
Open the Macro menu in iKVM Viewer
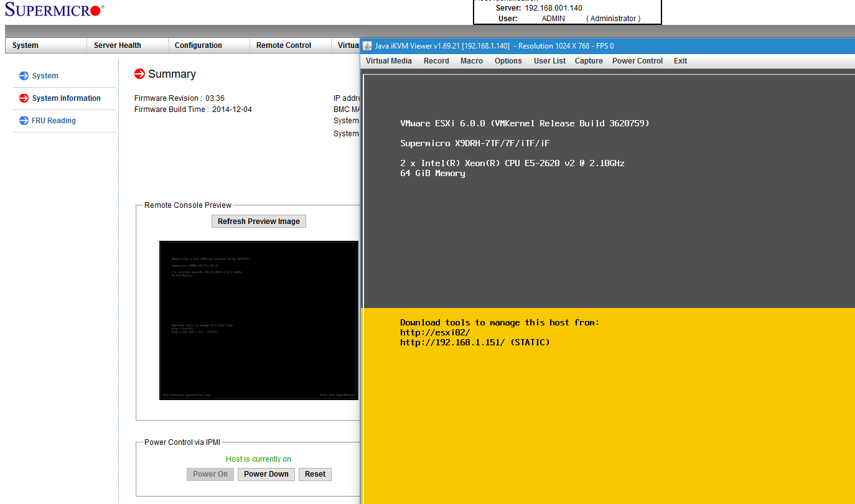tap(472, 61)
